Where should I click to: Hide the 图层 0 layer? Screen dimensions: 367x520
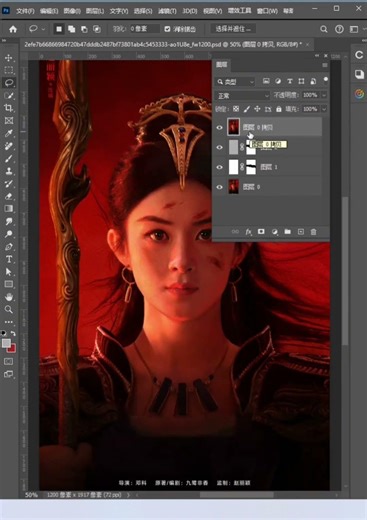[x=219, y=187]
